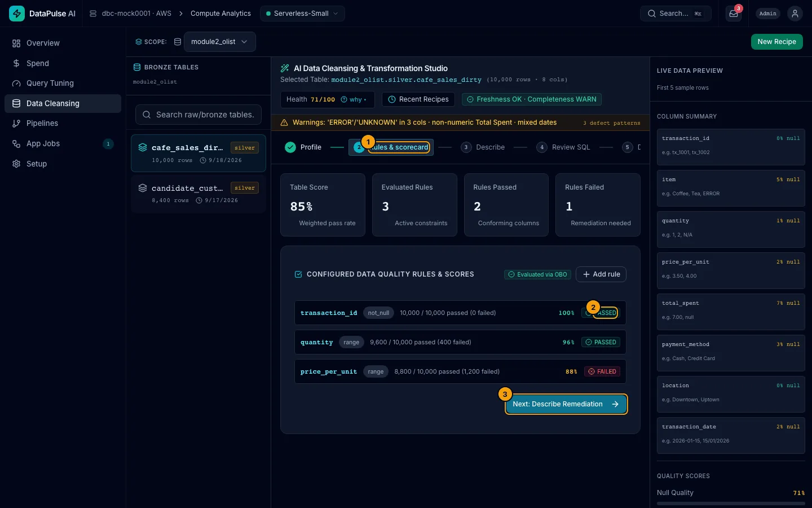This screenshot has width=812, height=508.
Task: Click the Freshness OK · Completeness WARN badge
Action: click(x=532, y=99)
